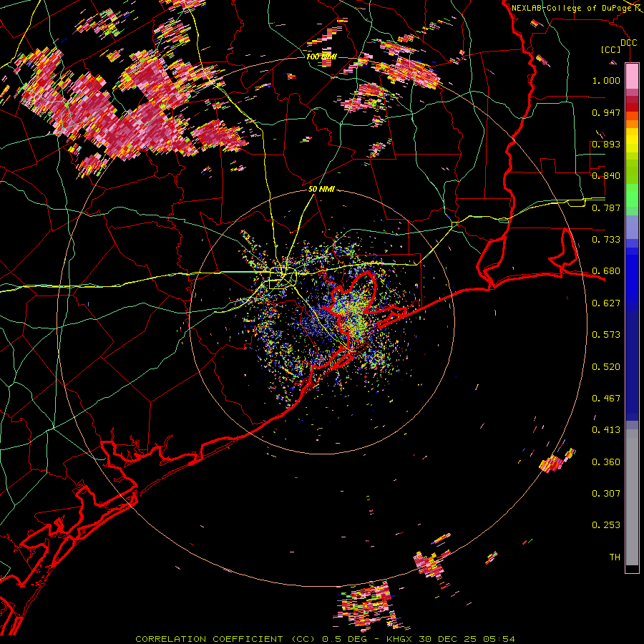Click the 0.520 scale value
This screenshot has width=644, height=644.
606,367
